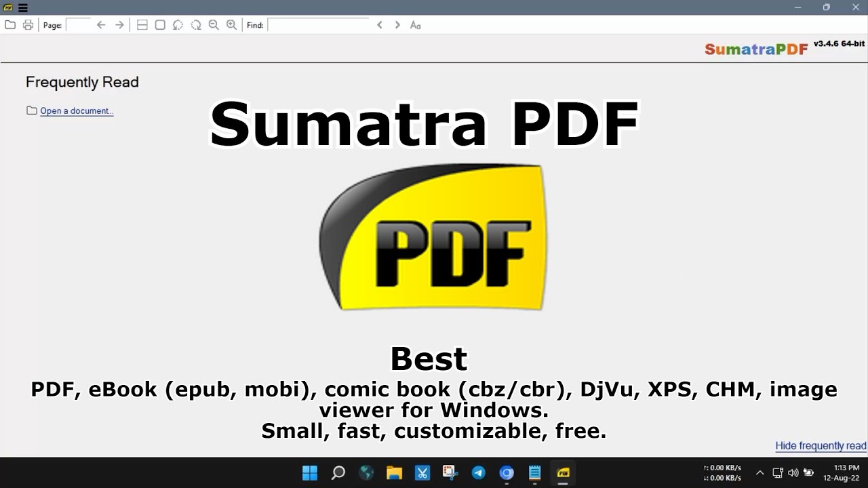This screenshot has width=868, height=488.
Task: Click the volume tray icon
Action: [x=793, y=472]
